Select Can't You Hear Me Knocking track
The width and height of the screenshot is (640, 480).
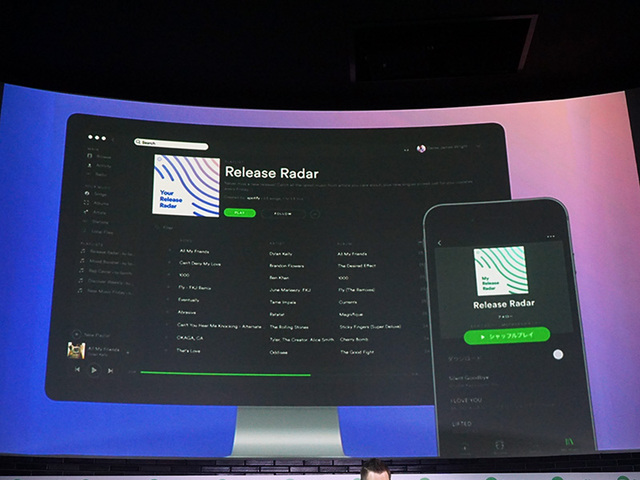click(x=219, y=326)
